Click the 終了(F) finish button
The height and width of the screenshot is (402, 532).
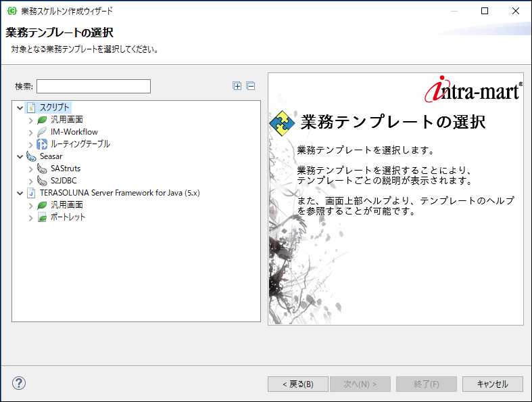click(427, 384)
